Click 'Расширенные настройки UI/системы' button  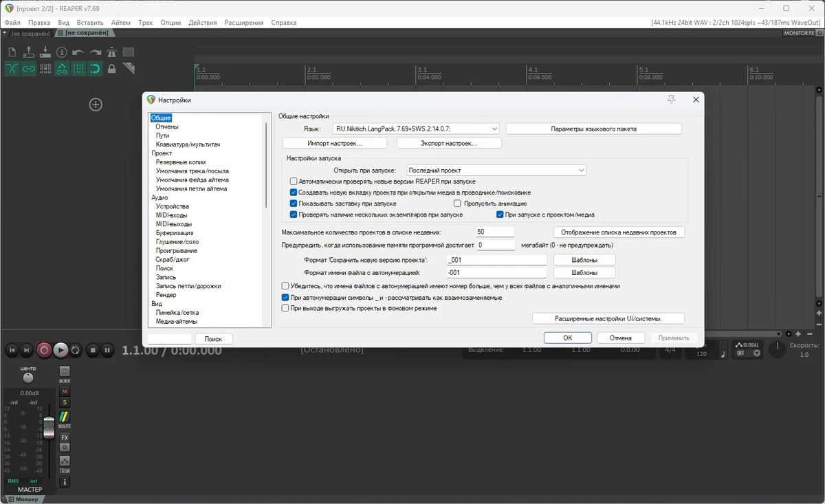pos(608,318)
